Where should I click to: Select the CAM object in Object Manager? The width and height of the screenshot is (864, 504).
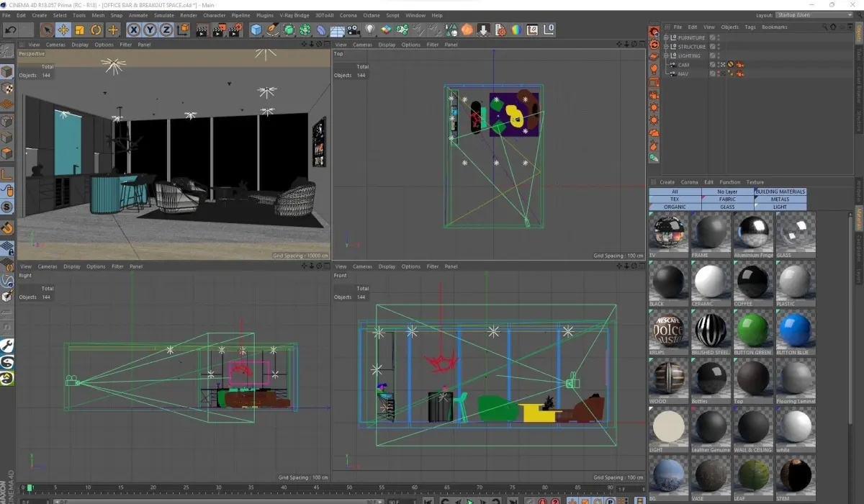683,65
